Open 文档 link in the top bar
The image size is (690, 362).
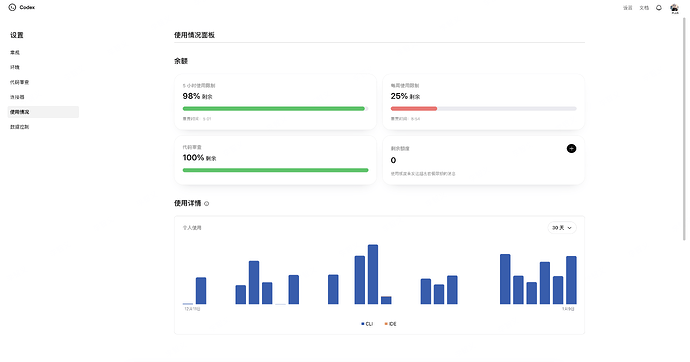[x=644, y=8]
